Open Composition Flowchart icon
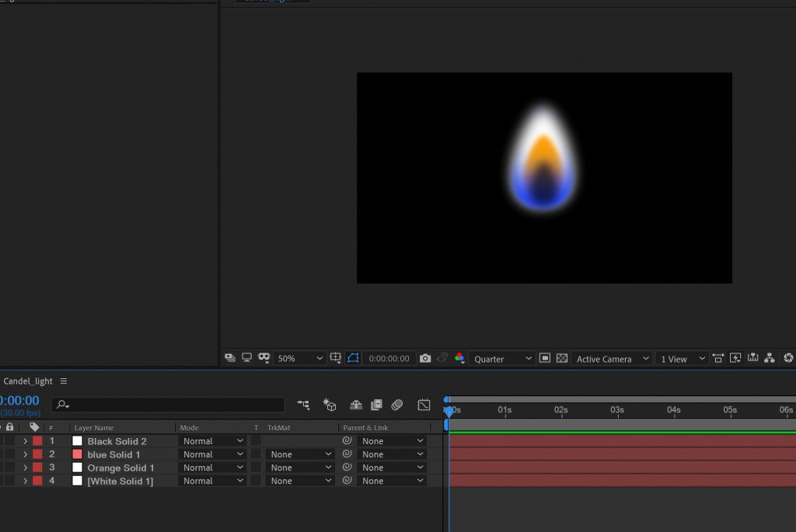796x532 pixels. (770, 358)
